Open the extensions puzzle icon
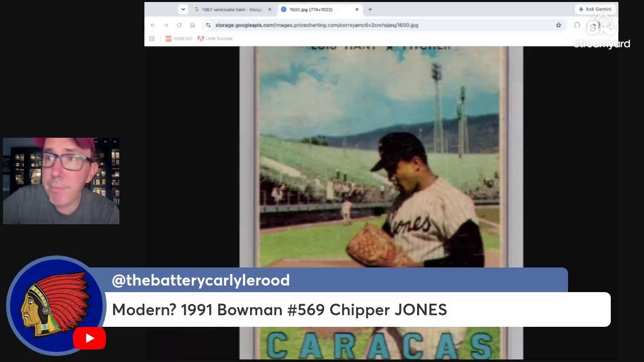The width and height of the screenshot is (644, 362). coord(577,25)
